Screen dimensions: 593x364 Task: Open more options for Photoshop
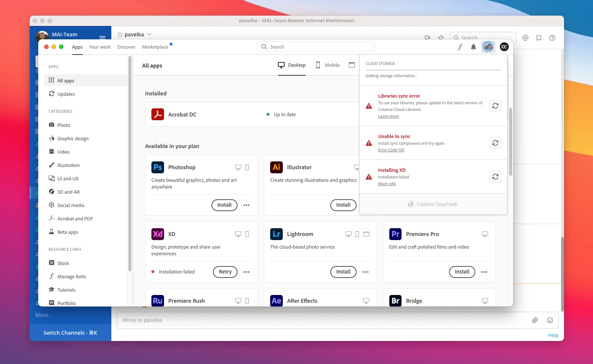[246, 205]
